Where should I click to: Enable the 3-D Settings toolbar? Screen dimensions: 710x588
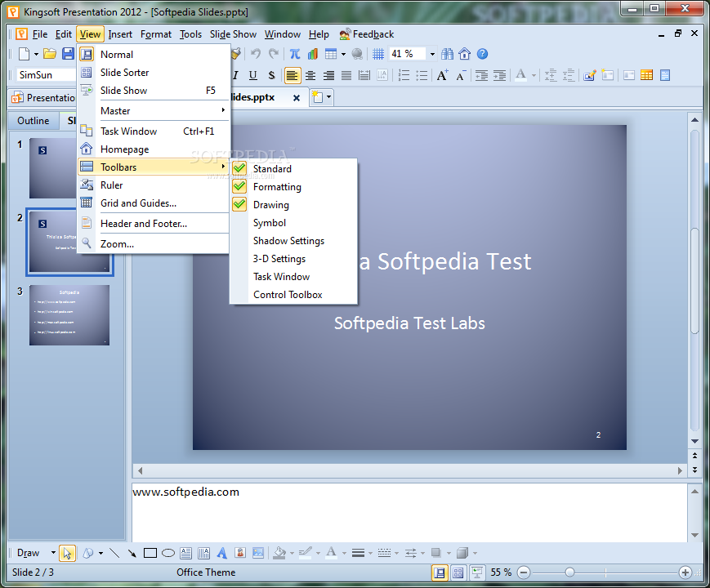(x=293, y=259)
